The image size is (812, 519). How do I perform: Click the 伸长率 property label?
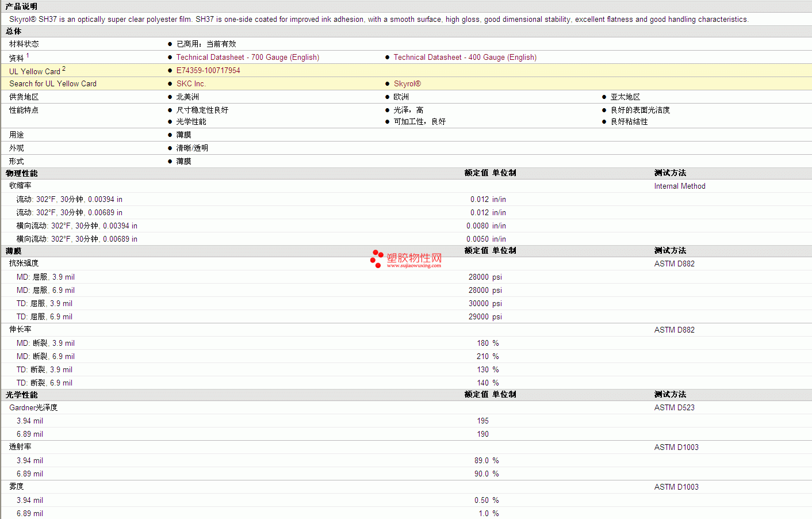point(20,329)
